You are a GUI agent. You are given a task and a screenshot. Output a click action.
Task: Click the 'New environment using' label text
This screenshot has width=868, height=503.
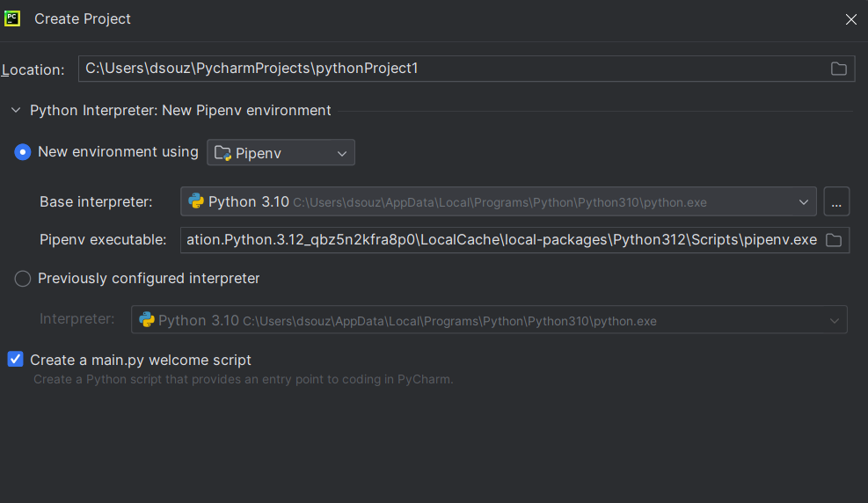tap(118, 151)
